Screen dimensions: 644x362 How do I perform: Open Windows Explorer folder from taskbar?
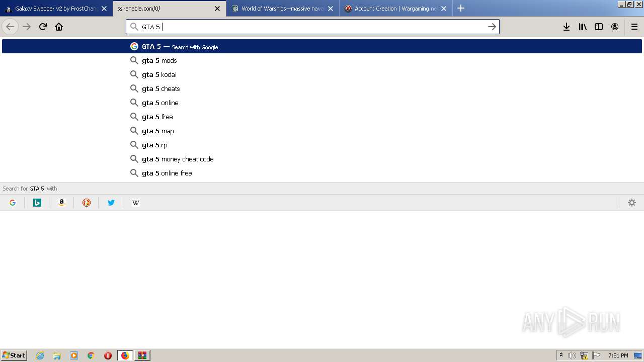pos(57,355)
